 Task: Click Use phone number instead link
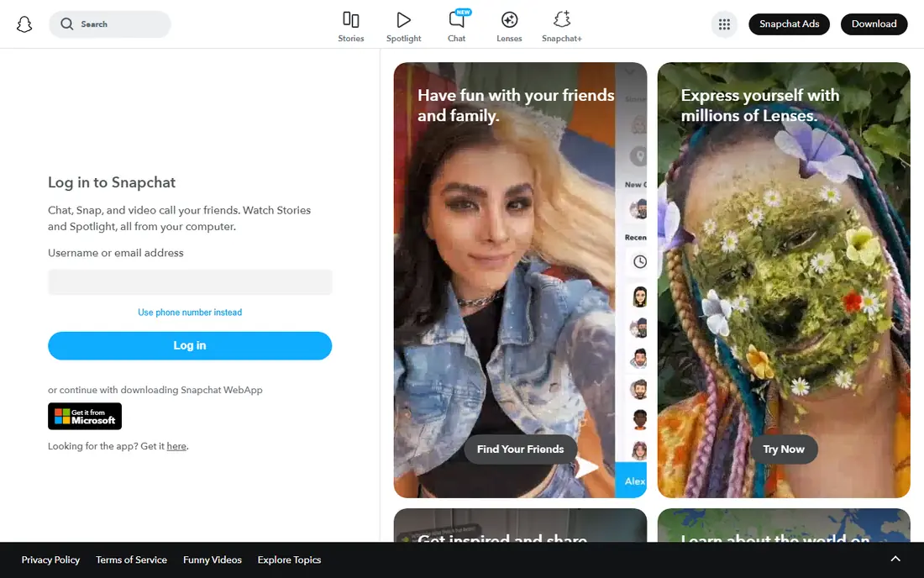[190, 313]
